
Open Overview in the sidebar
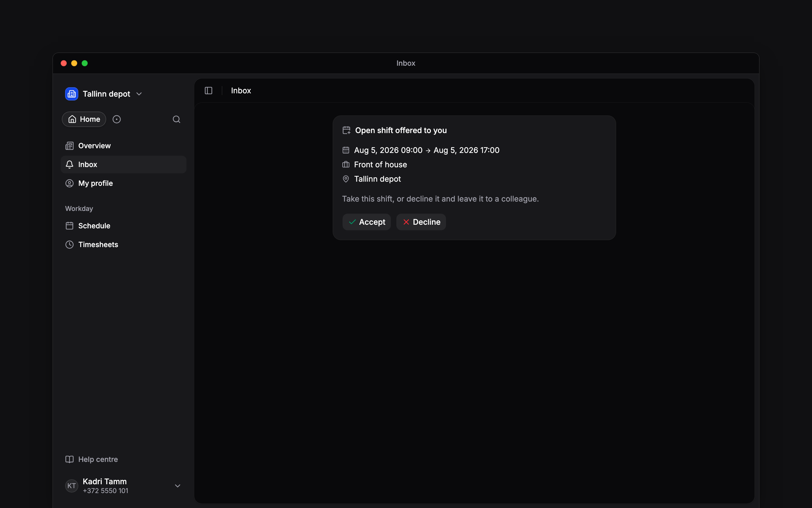[123, 146]
